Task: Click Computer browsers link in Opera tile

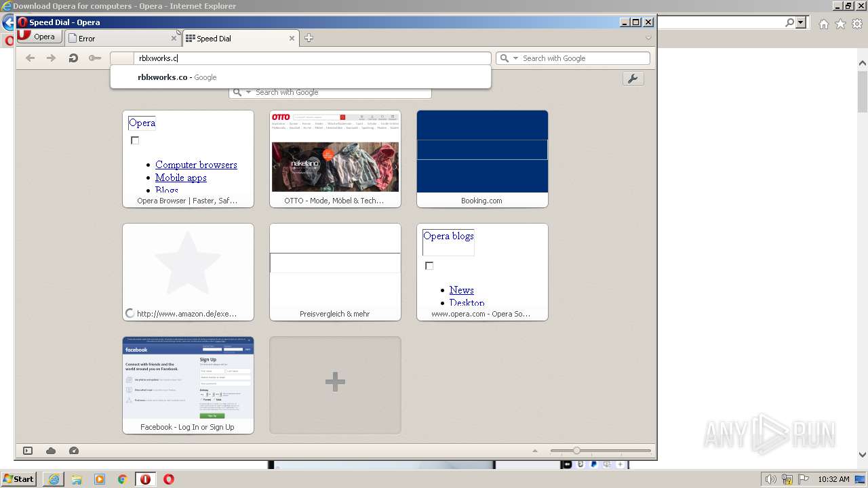Action: pos(196,165)
